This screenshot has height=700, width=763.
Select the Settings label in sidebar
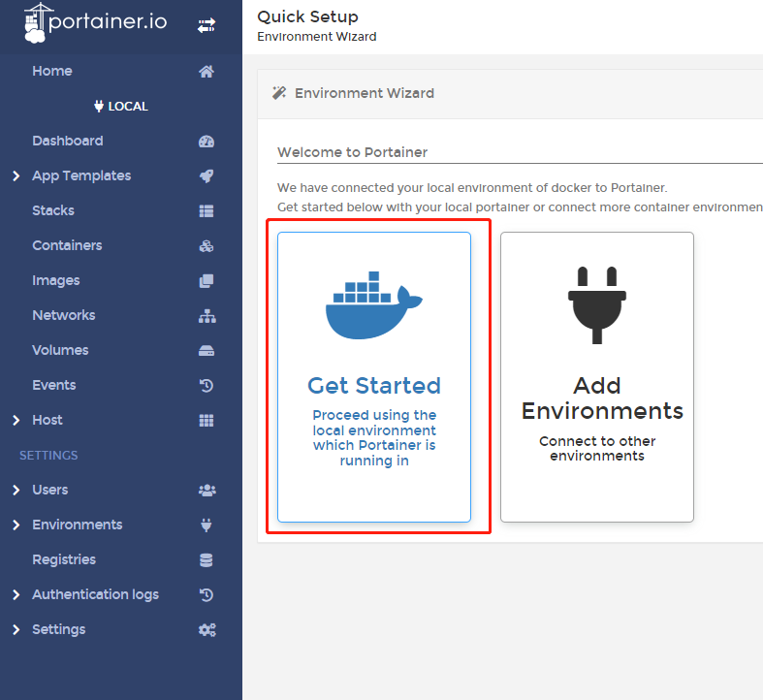(58, 629)
